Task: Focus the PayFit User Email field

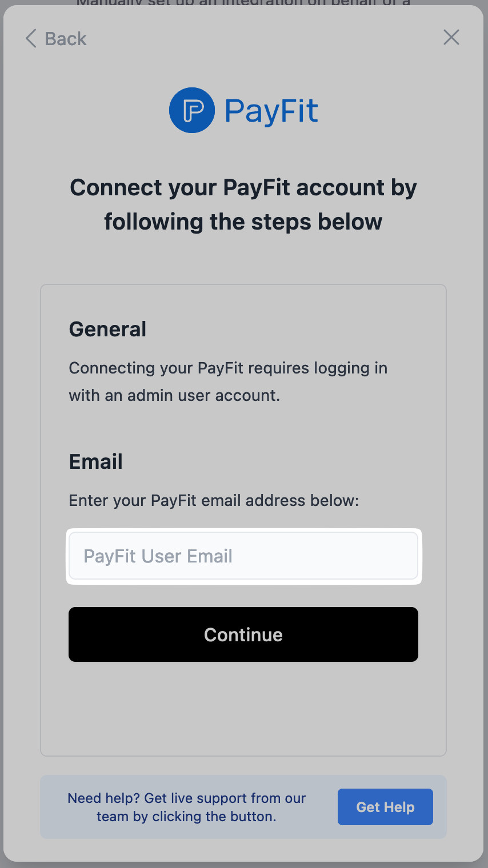Action: pyautogui.click(x=243, y=556)
